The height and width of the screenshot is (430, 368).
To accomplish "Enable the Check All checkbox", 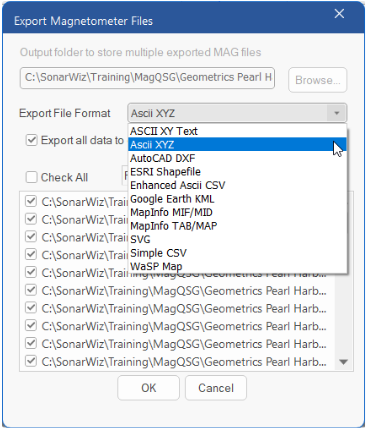I will point(31,177).
